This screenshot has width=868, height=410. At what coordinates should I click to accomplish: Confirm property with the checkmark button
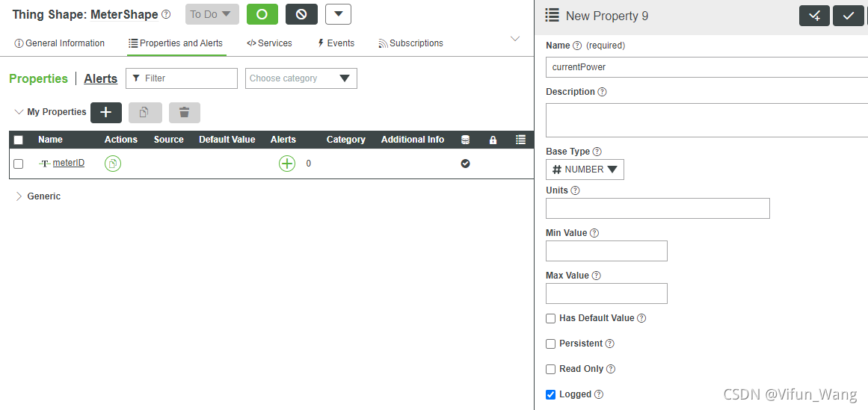[848, 16]
